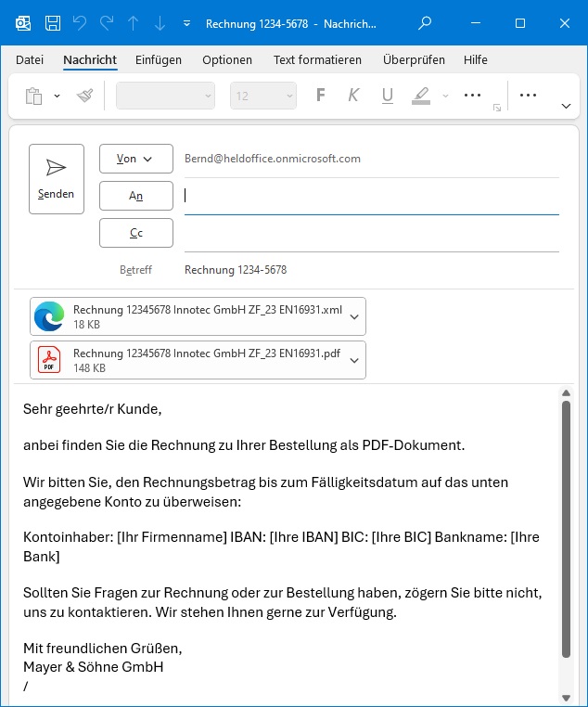Viewport: 588px width, 707px height.
Task: Open the Einfügen ribbon tab
Action: (x=159, y=60)
